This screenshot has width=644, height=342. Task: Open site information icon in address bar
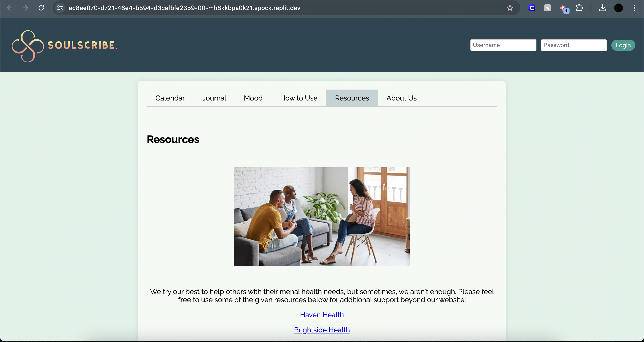tap(60, 8)
